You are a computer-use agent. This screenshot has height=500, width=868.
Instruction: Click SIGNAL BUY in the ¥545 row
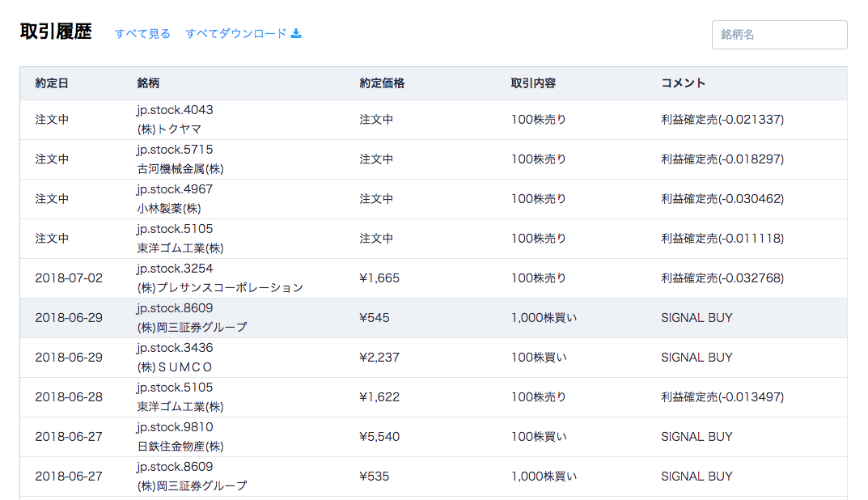tap(697, 318)
